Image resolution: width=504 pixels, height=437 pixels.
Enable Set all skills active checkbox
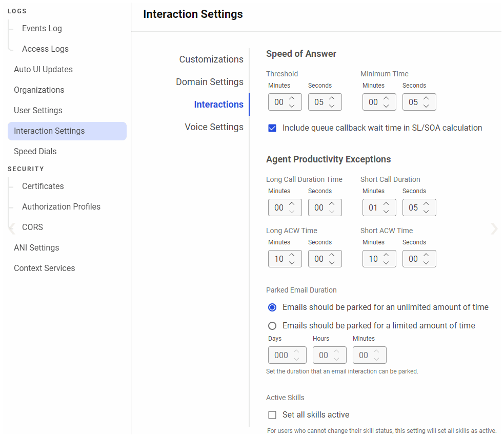pyautogui.click(x=272, y=415)
